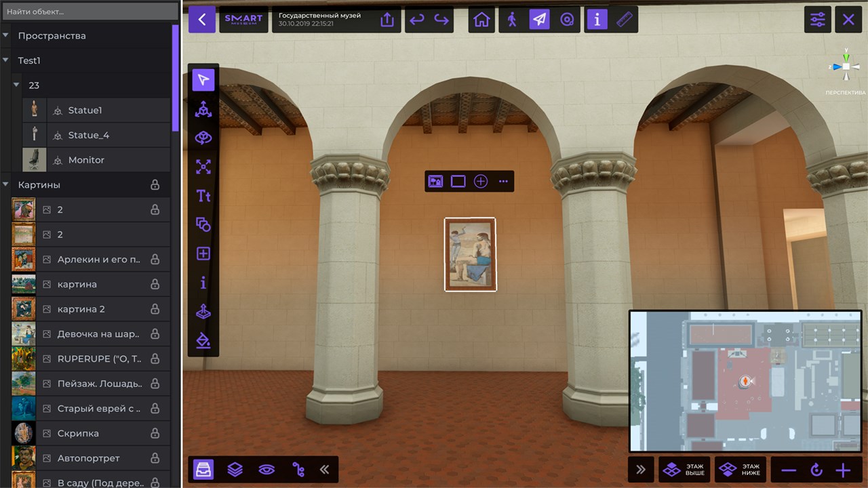The image size is (868, 488).
Task: Reset minimap rotation icon
Action: point(816,470)
